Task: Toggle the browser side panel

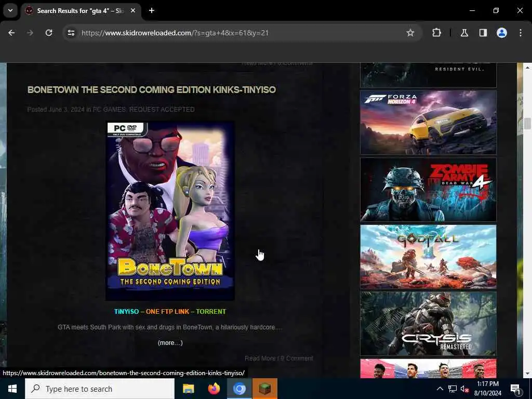Action: pyautogui.click(x=483, y=33)
